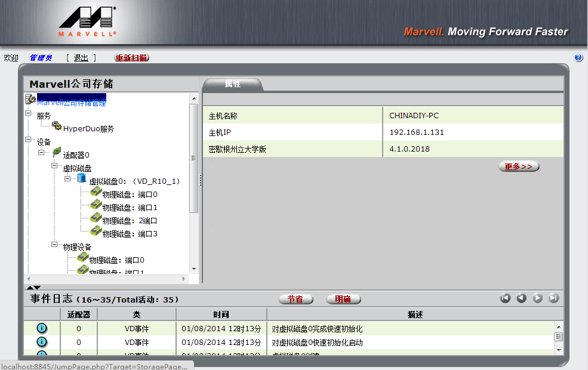Click the 节省 button in event log

pyautogui.click(x=295, y=299)
